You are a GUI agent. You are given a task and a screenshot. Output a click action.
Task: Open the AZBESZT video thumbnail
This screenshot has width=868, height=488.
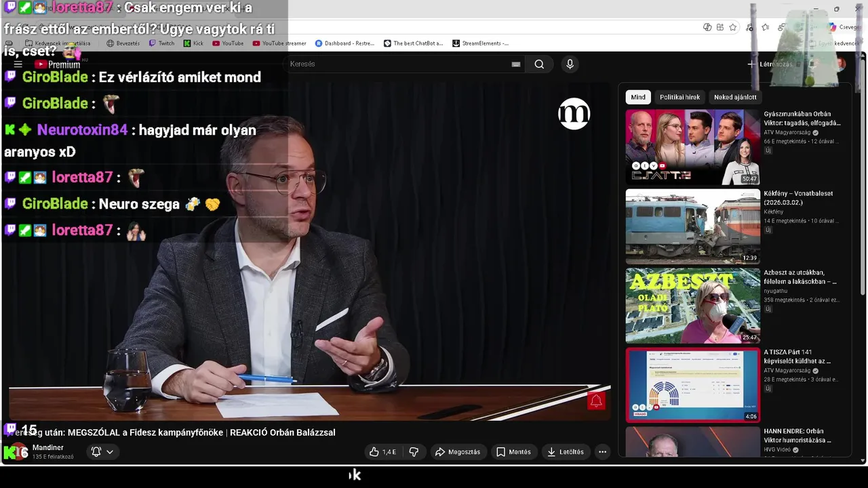tap(692, 306)
